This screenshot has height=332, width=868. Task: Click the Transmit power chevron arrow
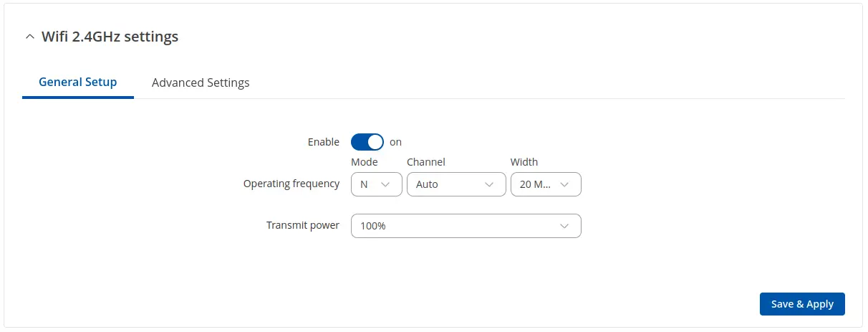(x=565, y=226)
